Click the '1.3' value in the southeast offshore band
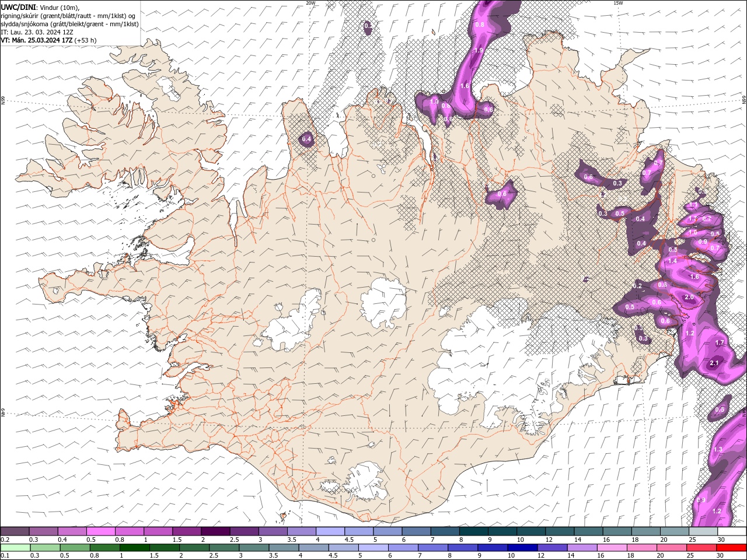This screenshot has height=560, width=747. click(718, 449)
